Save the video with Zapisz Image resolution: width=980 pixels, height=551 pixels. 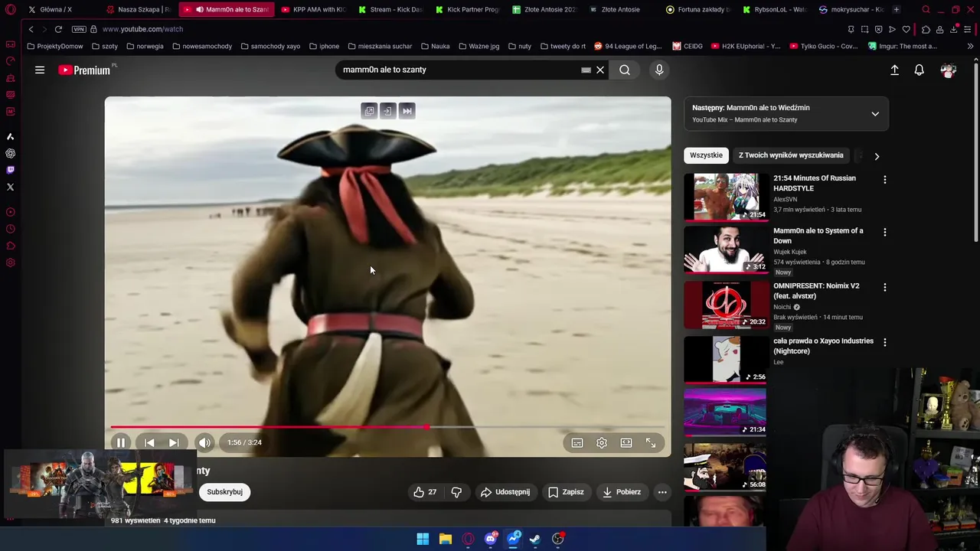click(x=566, y=492)
